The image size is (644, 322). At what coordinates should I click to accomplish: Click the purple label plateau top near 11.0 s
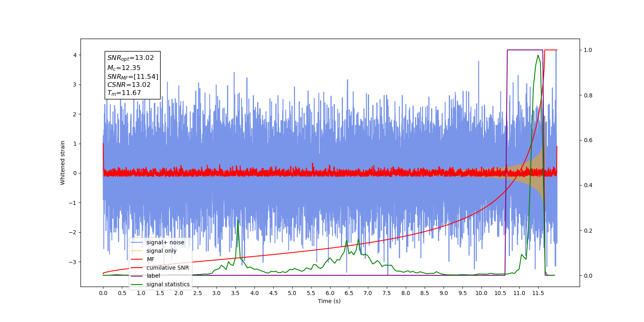pyautogui.click(x=525, y=50)
